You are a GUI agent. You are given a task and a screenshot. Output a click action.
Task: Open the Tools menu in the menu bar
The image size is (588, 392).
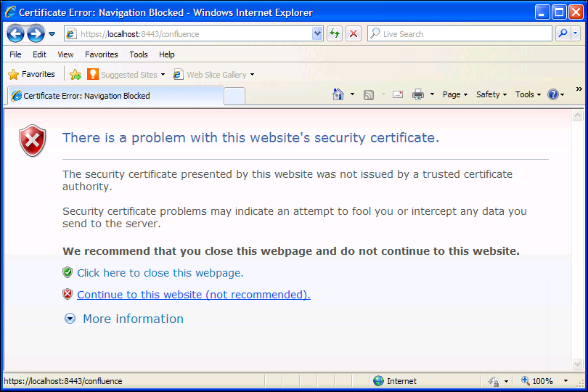tap(139, 54)
